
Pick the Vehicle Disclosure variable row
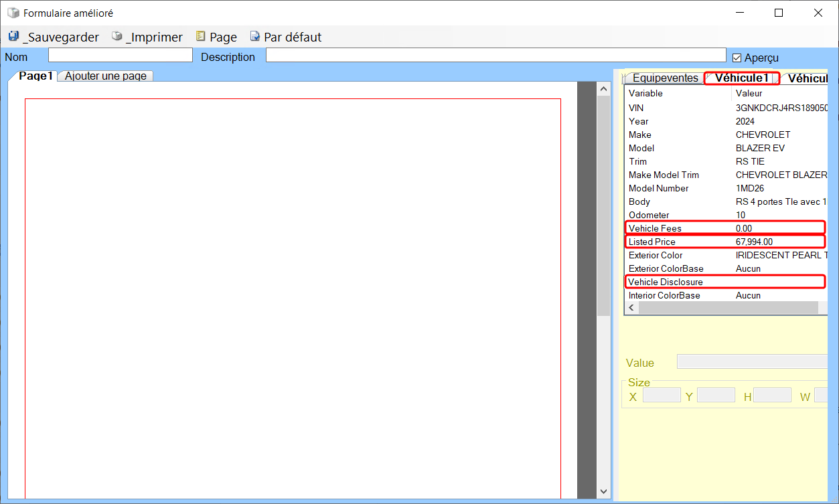pos(724,282)
